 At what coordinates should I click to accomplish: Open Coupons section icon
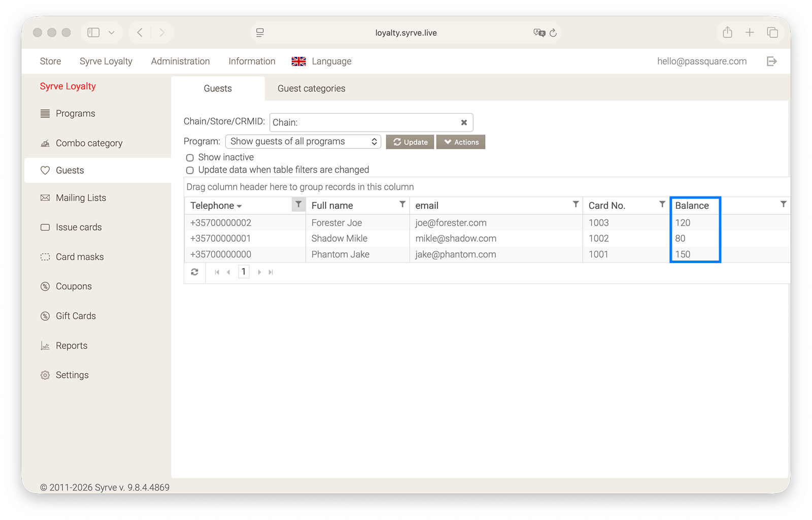pyautogui.click(x=45, y=286)
